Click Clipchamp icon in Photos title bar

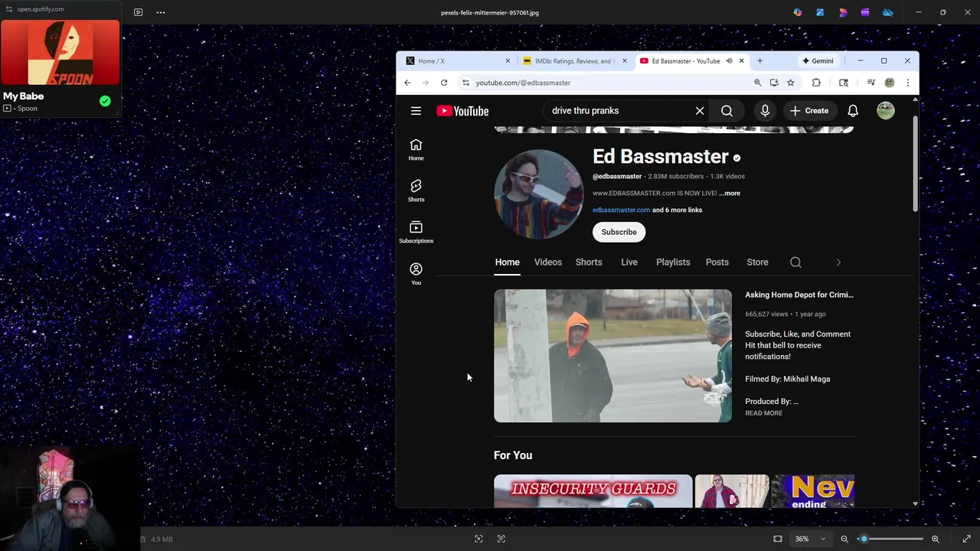pyautogui.click(x=865, y=12)
